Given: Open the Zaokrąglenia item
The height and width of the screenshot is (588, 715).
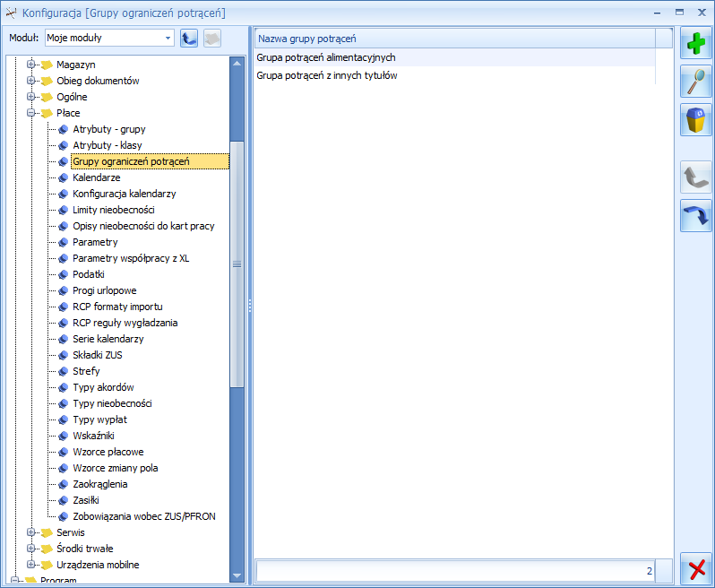Looking at the screenshot, I should 99,484.
